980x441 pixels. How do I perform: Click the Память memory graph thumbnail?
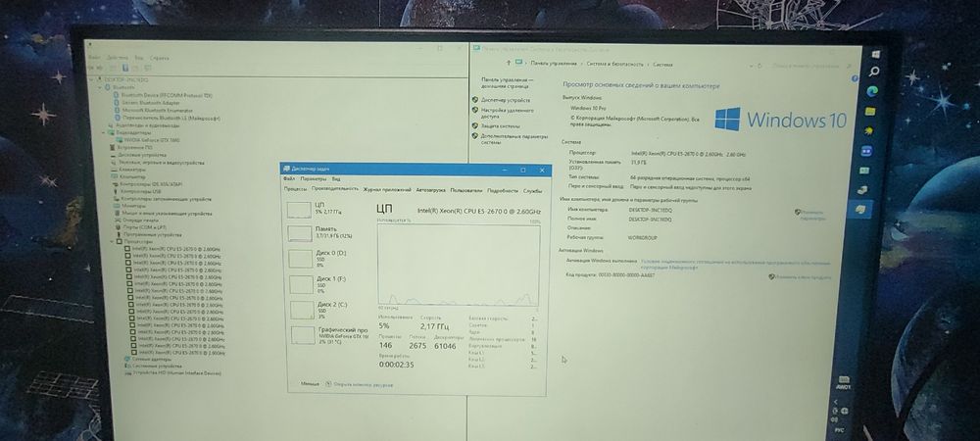tap(300, 233)
